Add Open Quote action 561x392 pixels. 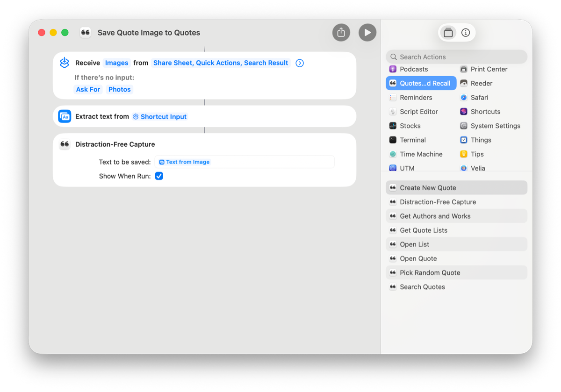[456, 258]
